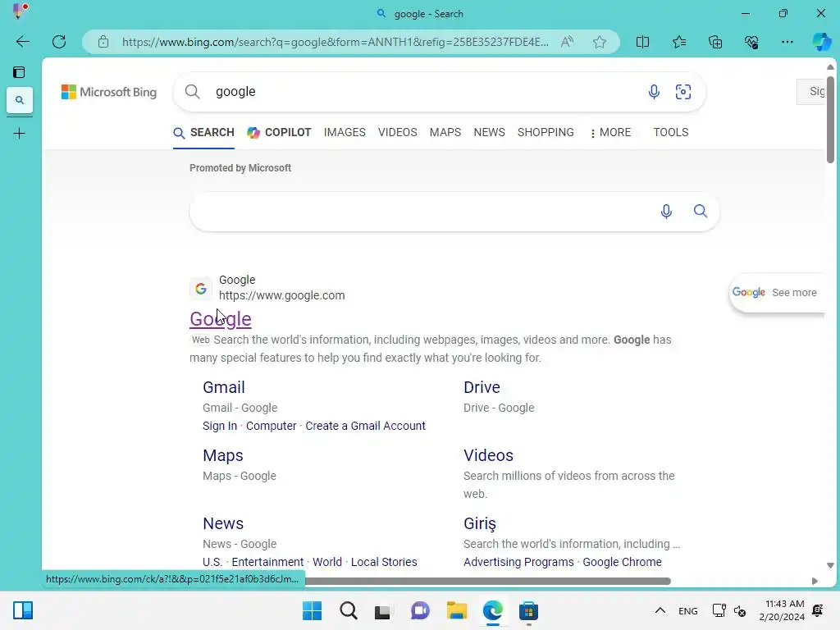This screenshot has height=630, width=840.
Task: Click magnifier in promoted search field
Action: pyautogui.click(x=701, y=211)
